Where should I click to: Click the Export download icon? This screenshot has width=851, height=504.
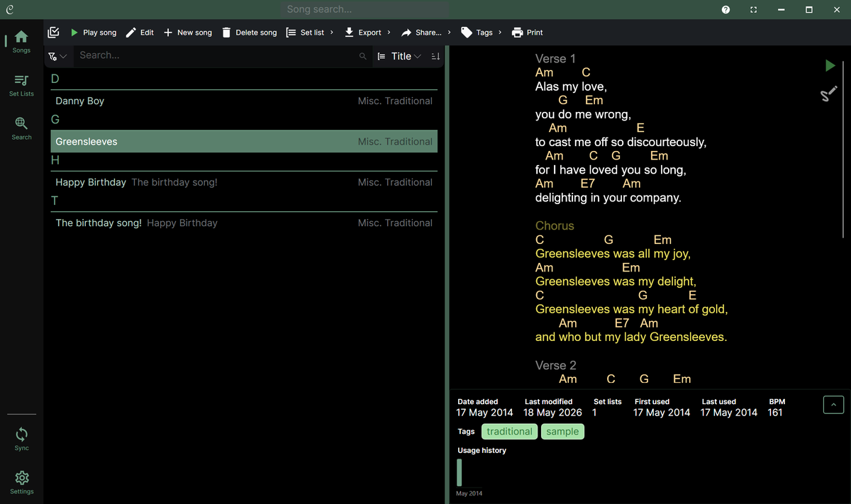pyautogui.click(x=350, y=33)
